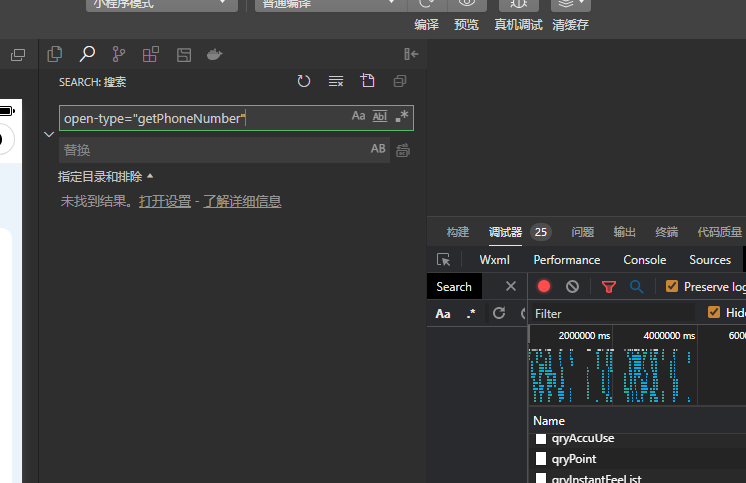Open the 打开设置 link
This screenshot has height=483, width=746.
pyautogui.click(x=165, y=201)
